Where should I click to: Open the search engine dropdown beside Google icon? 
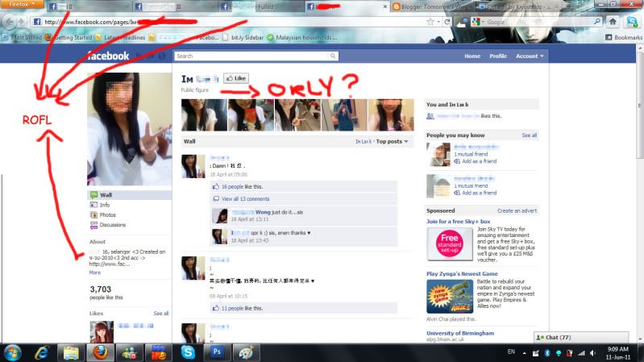[483, 22]
